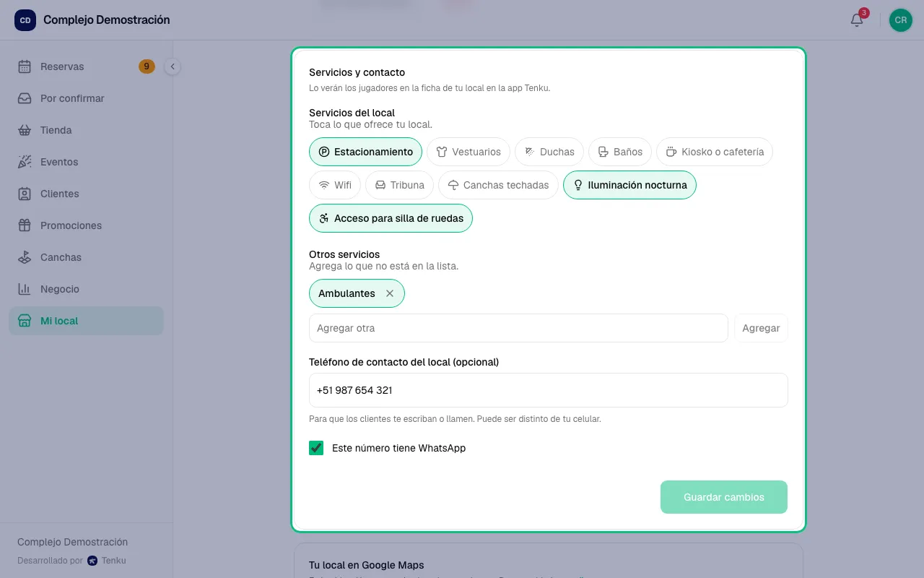Viewport: 924px width, 578px height.
Task: Select the Canchas techadas chip
Action: click(x=498, y=185)
